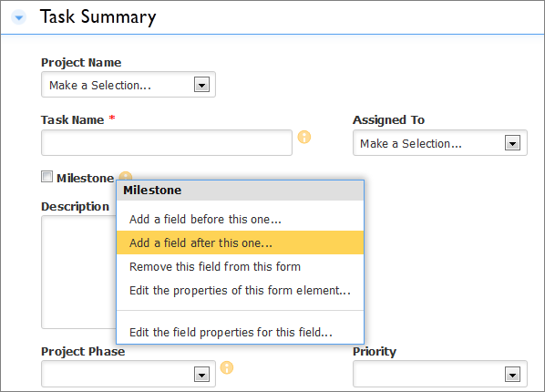Click inside the Task Name input field
This screenshot has height=392, width=545.
(x=167, y=142)
